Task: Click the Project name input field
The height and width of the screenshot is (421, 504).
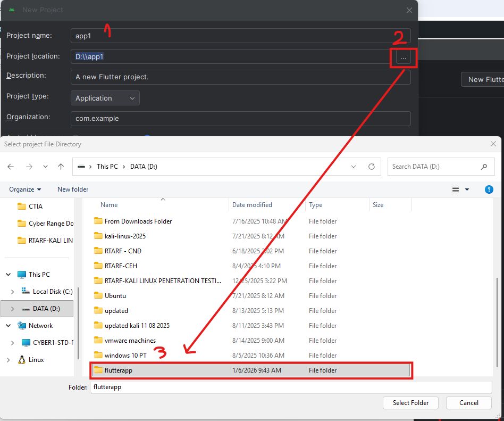Action: point(240,36)
